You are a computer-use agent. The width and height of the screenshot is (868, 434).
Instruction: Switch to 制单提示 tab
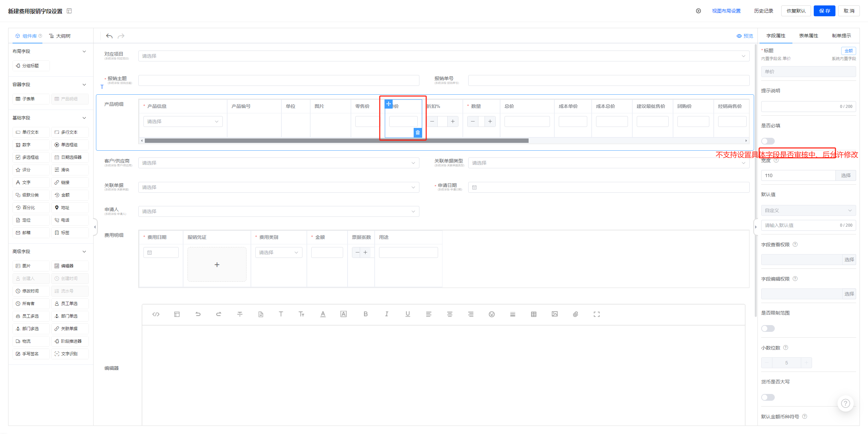[x=842, y=36]
